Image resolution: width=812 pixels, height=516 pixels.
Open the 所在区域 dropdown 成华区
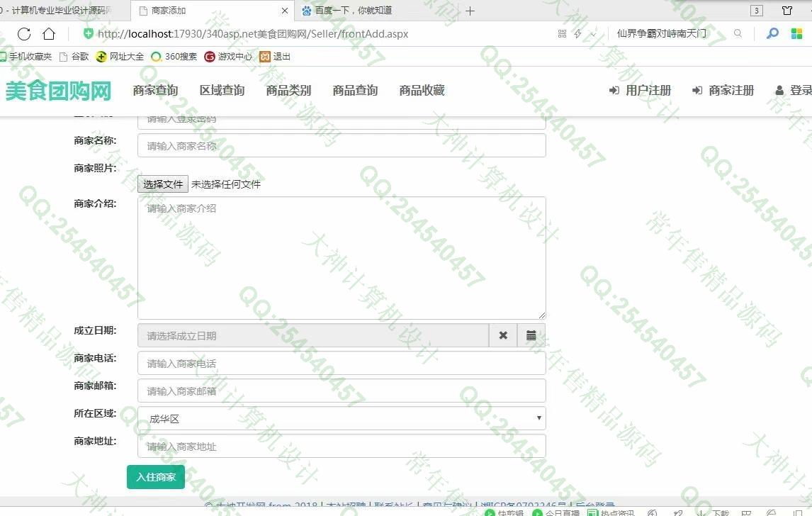pos(342,419)
